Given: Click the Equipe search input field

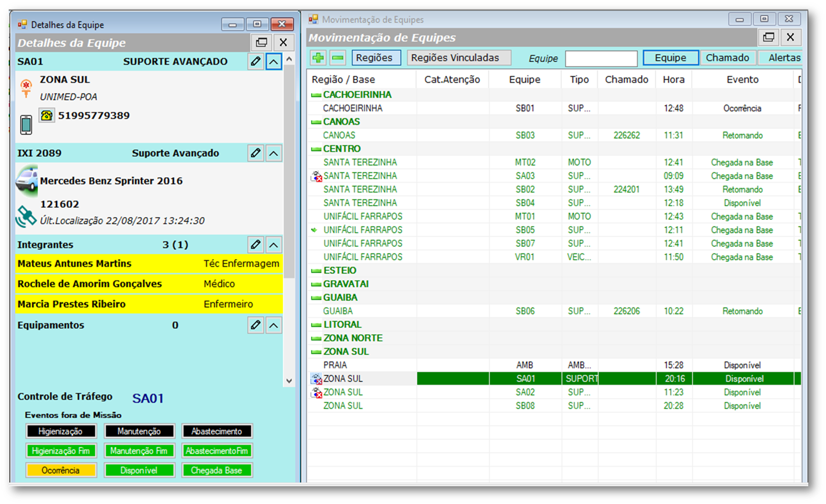Looking at the screenshot, I should click(601, 59).
